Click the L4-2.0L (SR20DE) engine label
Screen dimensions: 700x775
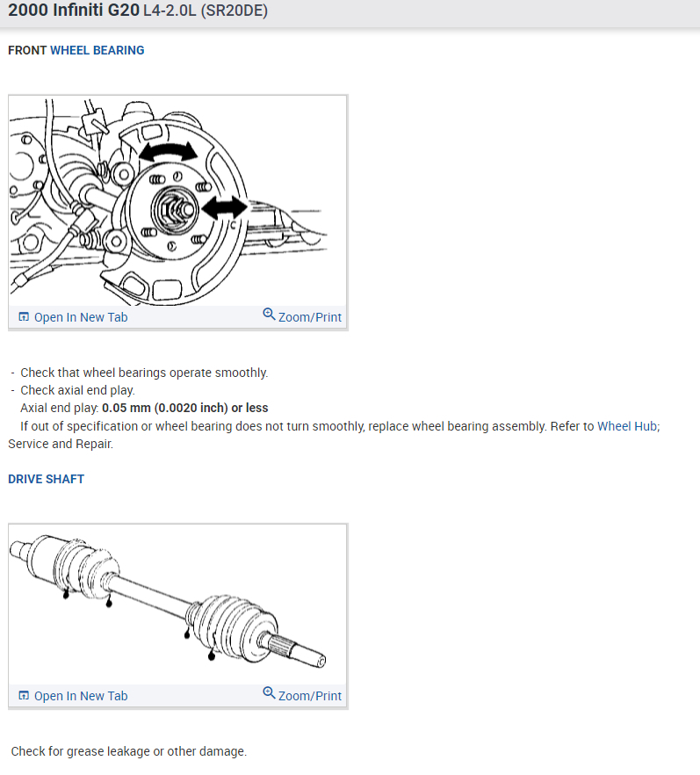tap(206, 11)
